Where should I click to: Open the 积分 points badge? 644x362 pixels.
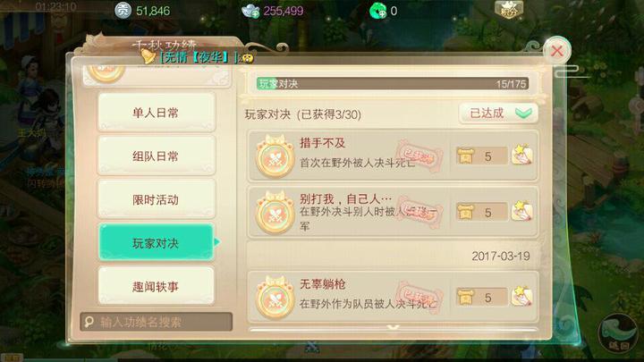click(x=509, y=10)
